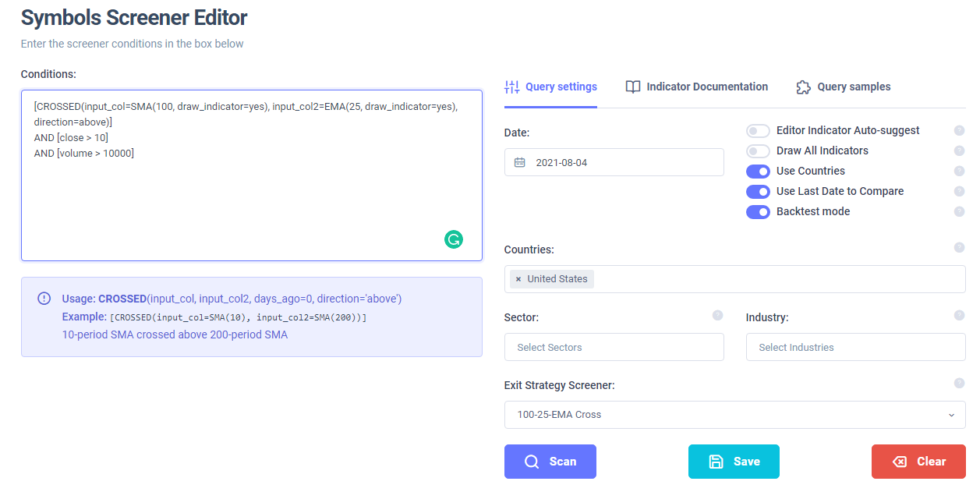Screen dimensions: 980x499
Task: Open help icon for Draw All Indicators
Action: tap(960, 150)
